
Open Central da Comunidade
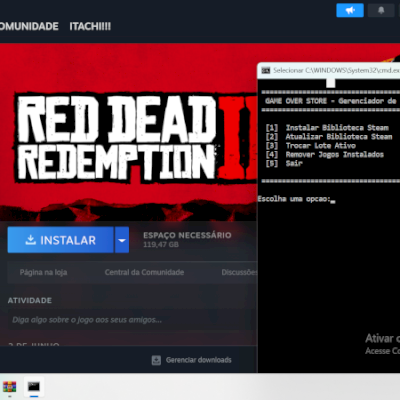[144, 272]
